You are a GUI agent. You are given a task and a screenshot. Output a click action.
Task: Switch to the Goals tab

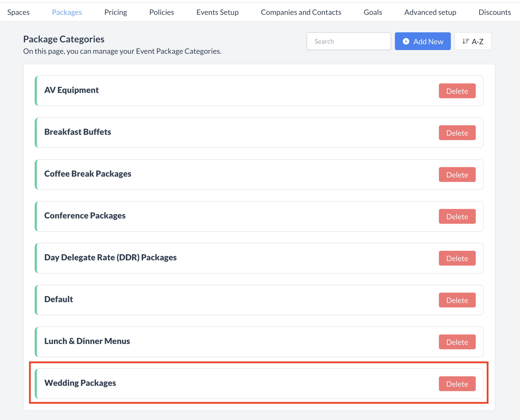click(x=373, y=12)
